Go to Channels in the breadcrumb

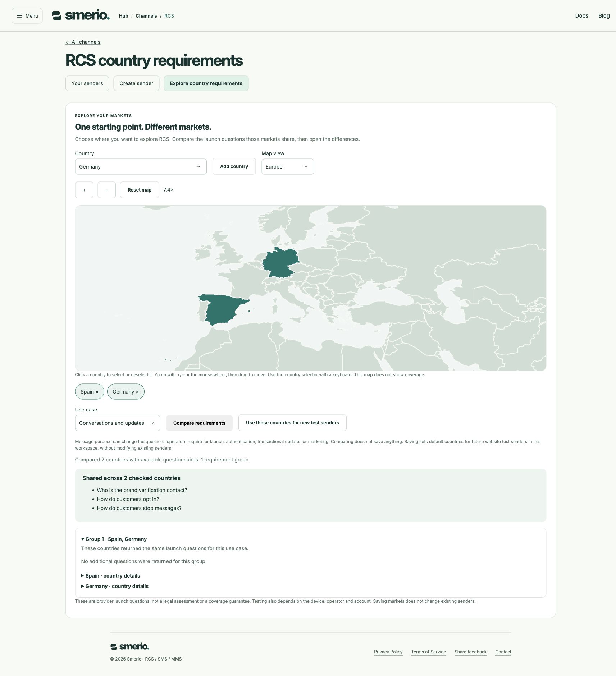(x=146, y=16)
